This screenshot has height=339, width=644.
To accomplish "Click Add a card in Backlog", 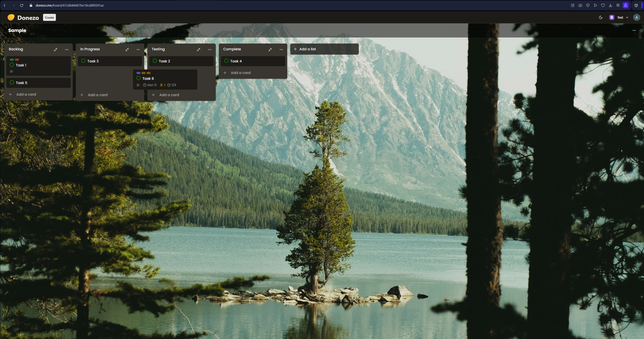I will click(26, 94).
